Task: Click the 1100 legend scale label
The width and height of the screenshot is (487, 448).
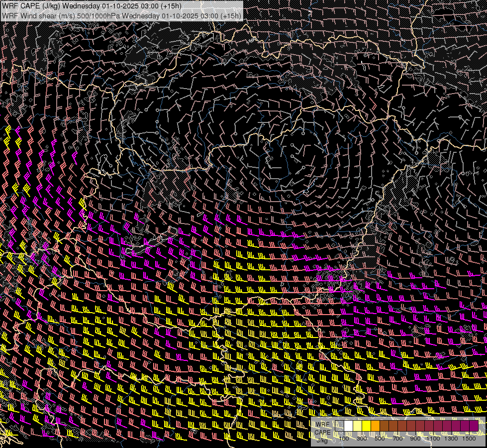Action: [433, 438]
